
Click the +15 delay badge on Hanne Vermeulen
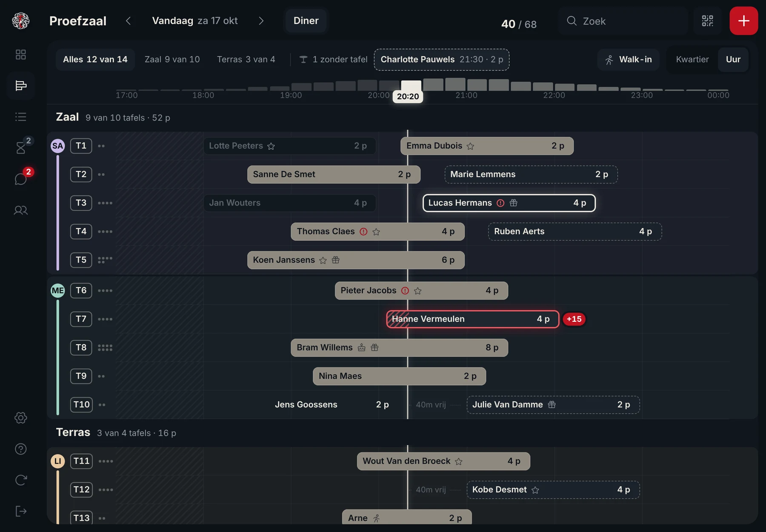pyautogui.click(x=574, y=319)
